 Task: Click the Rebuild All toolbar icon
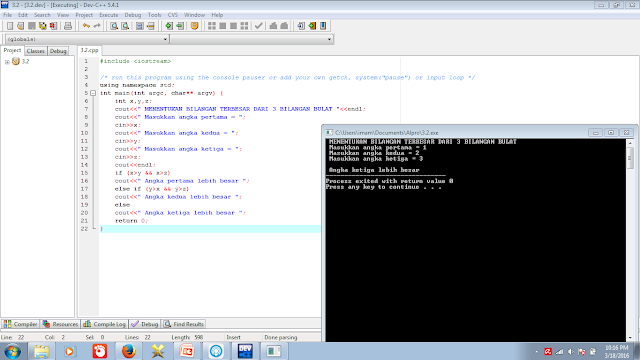244,26
